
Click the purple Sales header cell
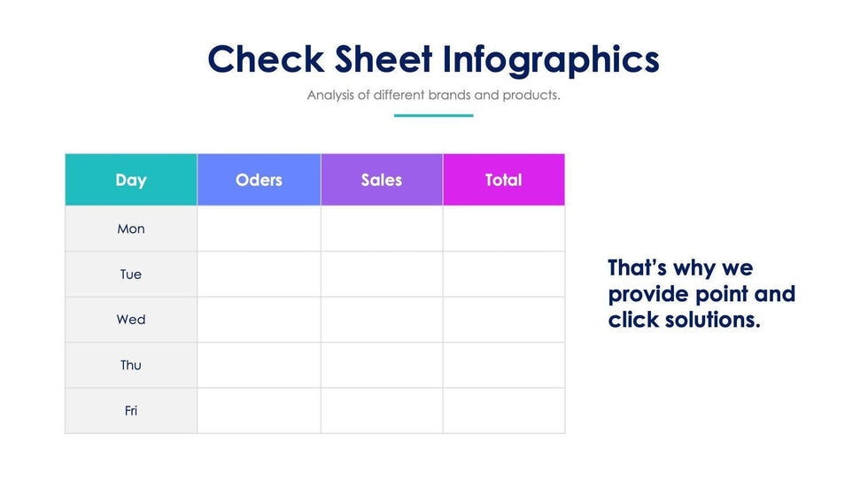[x=382, y=180]
